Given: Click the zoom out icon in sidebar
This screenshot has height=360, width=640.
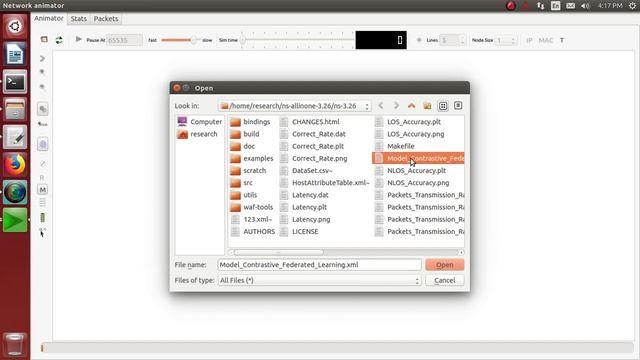Looking at the screenshot, I should pyautogui.click(x=42, y=87).
